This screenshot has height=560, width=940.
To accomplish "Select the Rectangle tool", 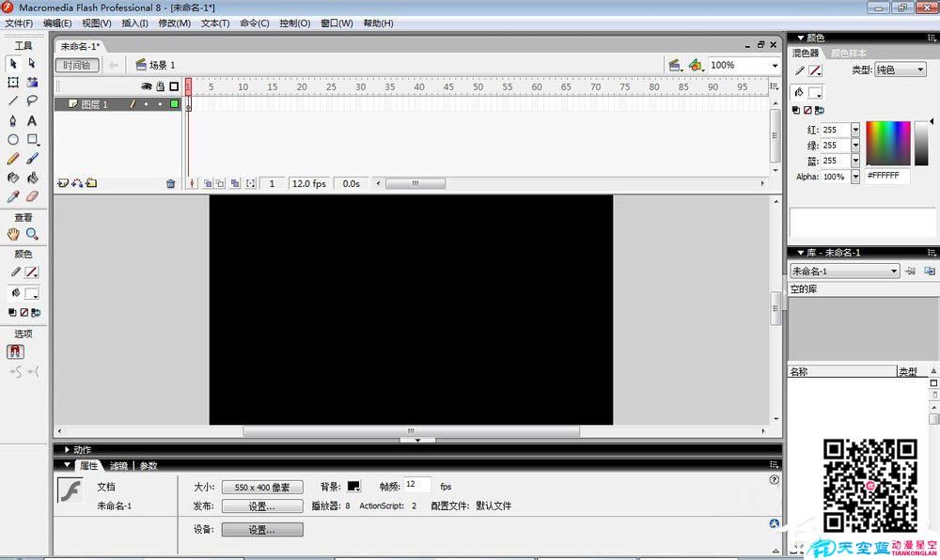I will click(x=32, y=140).
